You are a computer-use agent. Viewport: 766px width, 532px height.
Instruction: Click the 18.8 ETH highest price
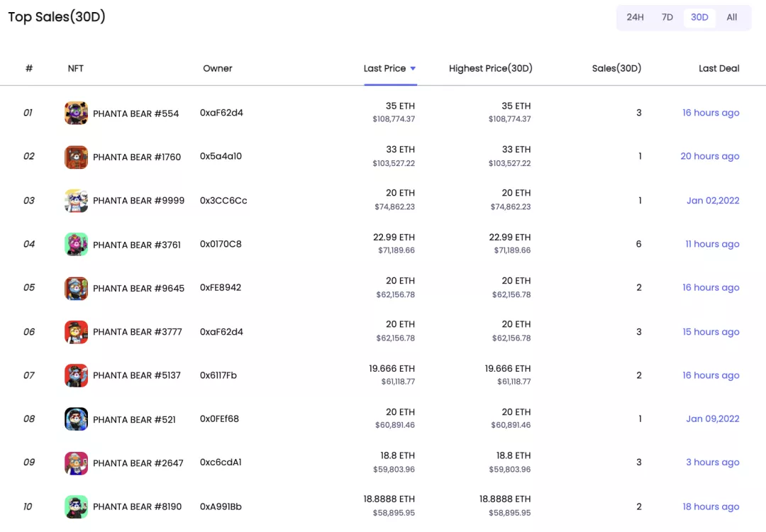tap(514, 456)
